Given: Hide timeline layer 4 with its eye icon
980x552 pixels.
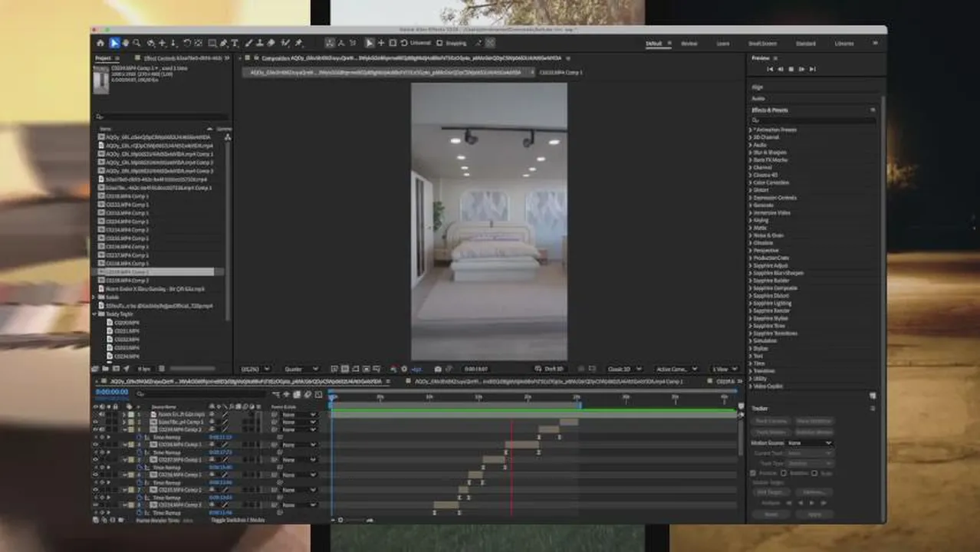Looking at the screenshot, I should tap(96, 445).
